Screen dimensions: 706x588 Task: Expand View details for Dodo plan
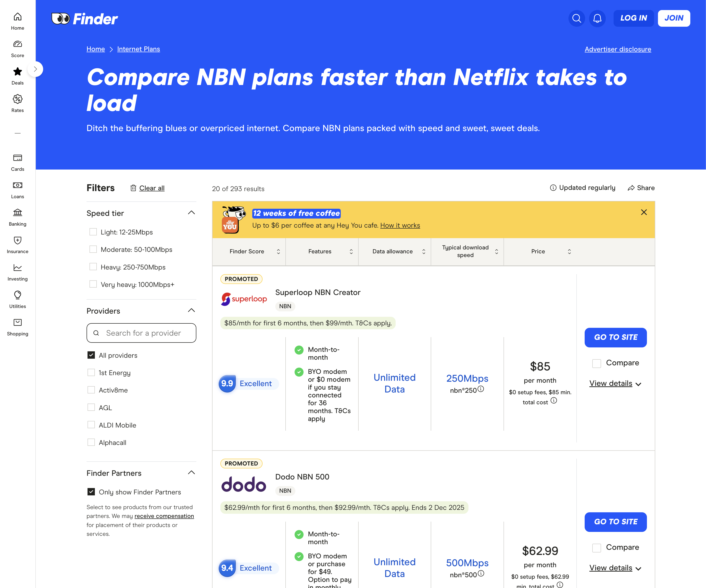[x=615, y=568]
